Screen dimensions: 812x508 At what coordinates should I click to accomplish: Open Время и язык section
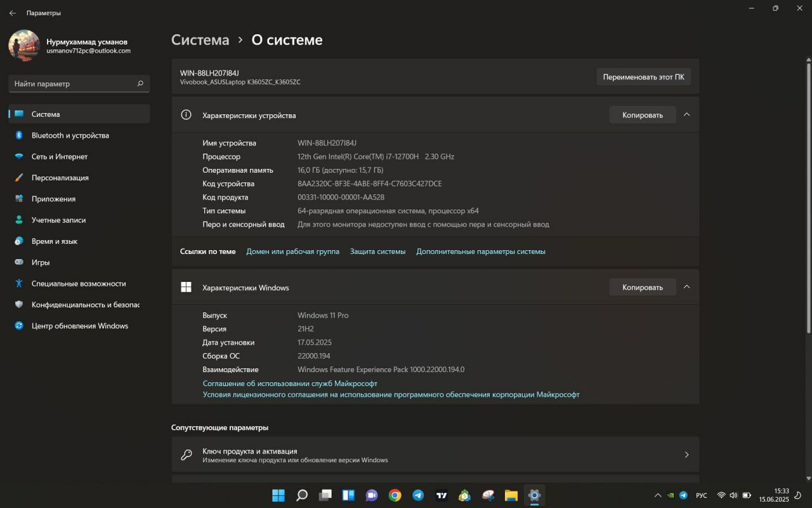79,241
